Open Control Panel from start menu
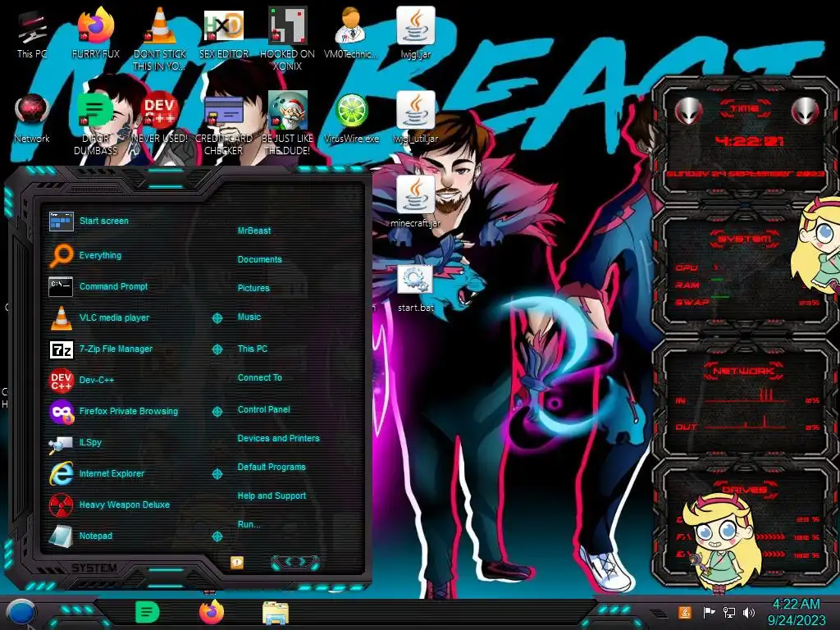 coord(263,409)
